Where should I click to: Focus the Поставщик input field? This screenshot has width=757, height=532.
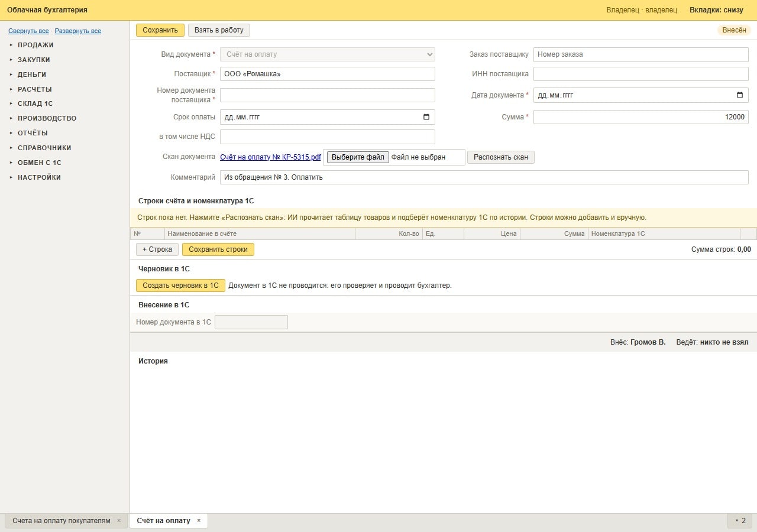pyautogui.click(x=328, y=74)
